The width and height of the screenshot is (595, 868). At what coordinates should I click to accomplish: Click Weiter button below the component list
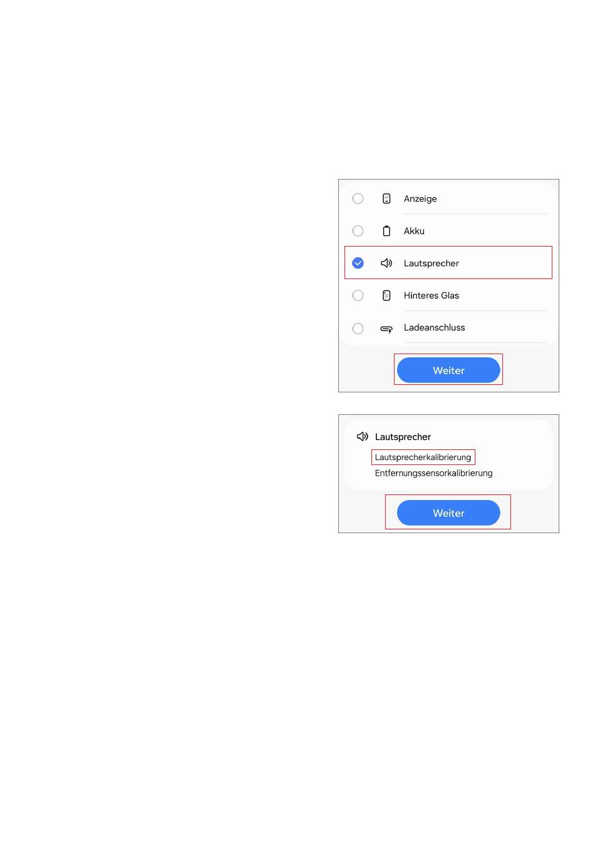448,370
